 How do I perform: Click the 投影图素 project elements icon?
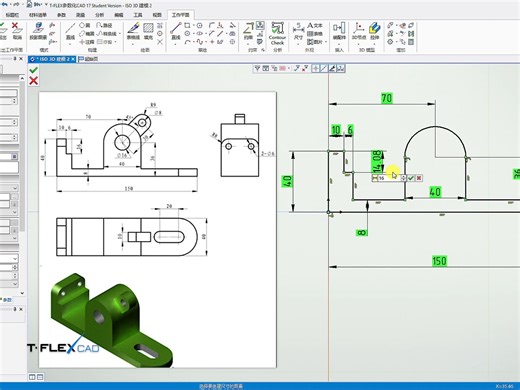pyautogui.click(x=38, y=32)
